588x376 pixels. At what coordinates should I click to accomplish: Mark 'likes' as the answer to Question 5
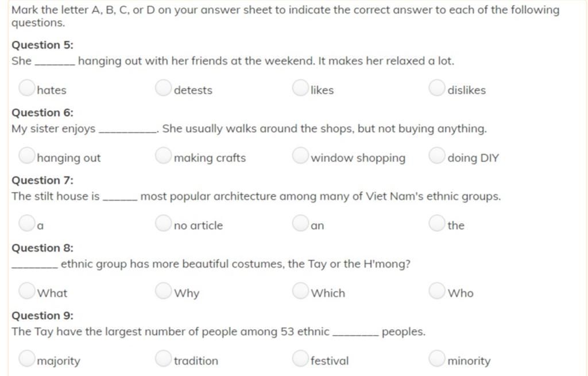point(300,87)
